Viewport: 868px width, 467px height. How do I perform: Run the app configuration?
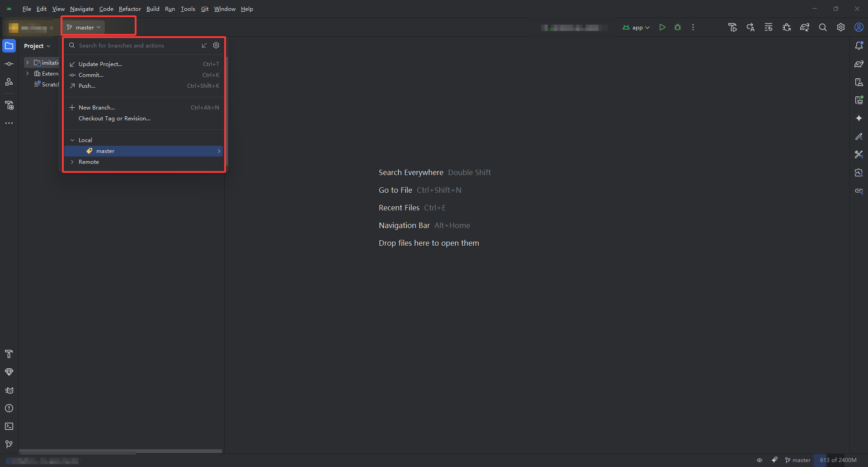click(662, 27)
